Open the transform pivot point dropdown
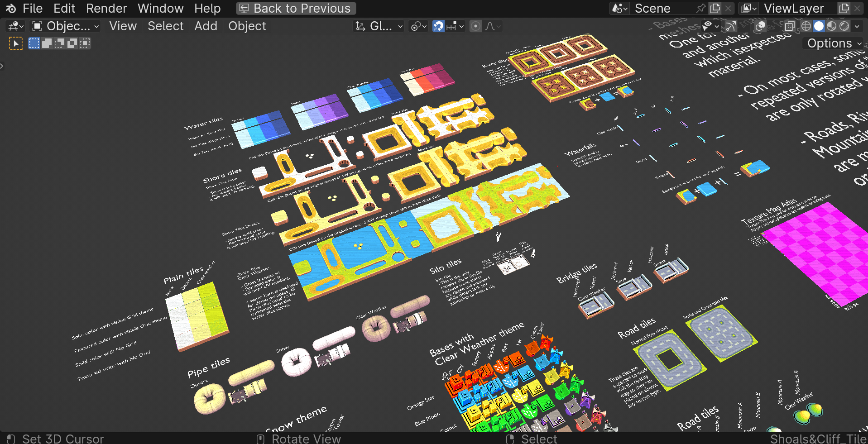868x444 pixels. tap(418, 26)
